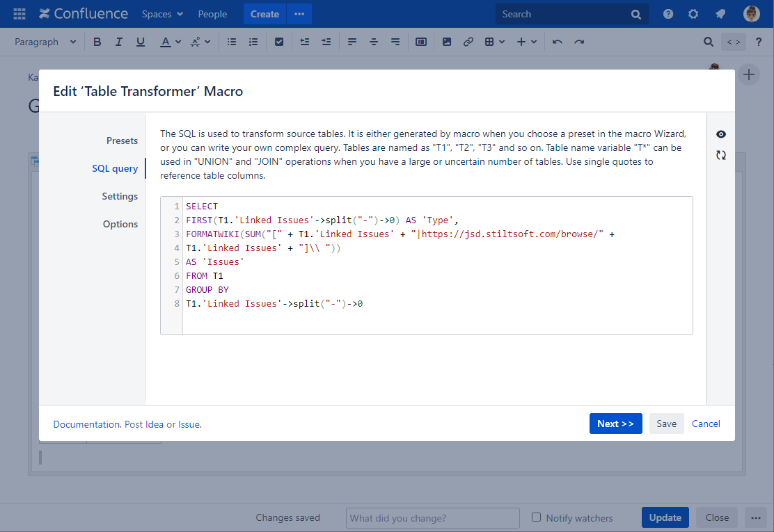Enable the Notify watchers checkbox
This screenshot has width=774, height=532.
click(x=536, y=517)
